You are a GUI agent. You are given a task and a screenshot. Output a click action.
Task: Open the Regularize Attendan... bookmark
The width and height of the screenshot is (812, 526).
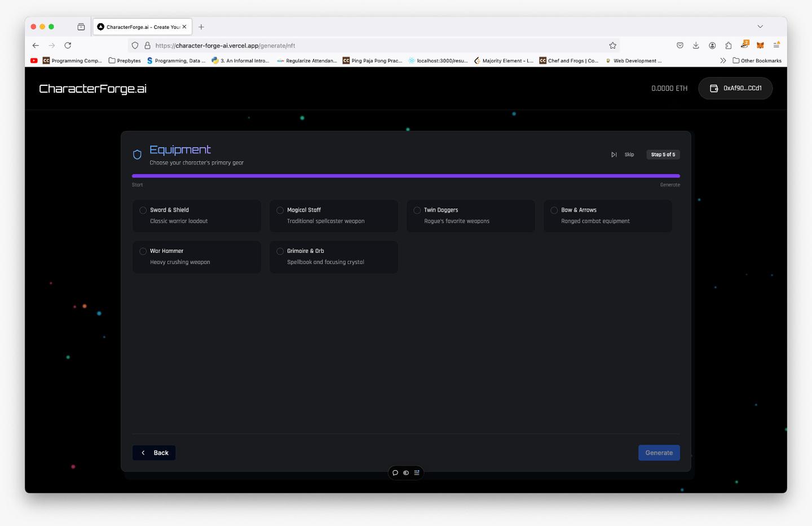click(x=307, y=60)
